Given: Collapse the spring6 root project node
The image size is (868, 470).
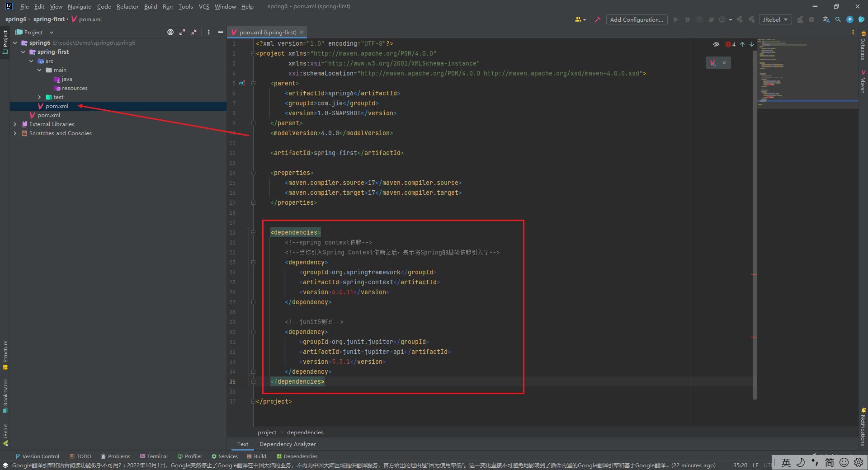Looking at the screenshot, I should (x=15, y=43).
